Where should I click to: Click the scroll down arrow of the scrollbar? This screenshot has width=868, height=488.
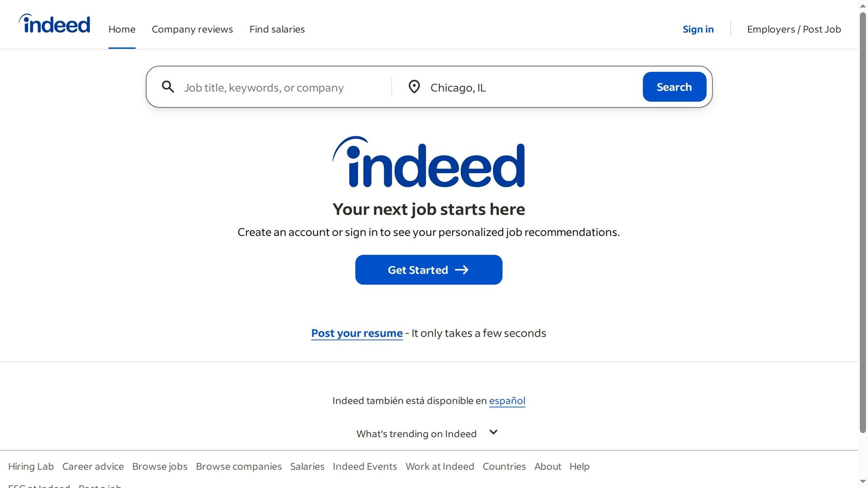point(863,482)
